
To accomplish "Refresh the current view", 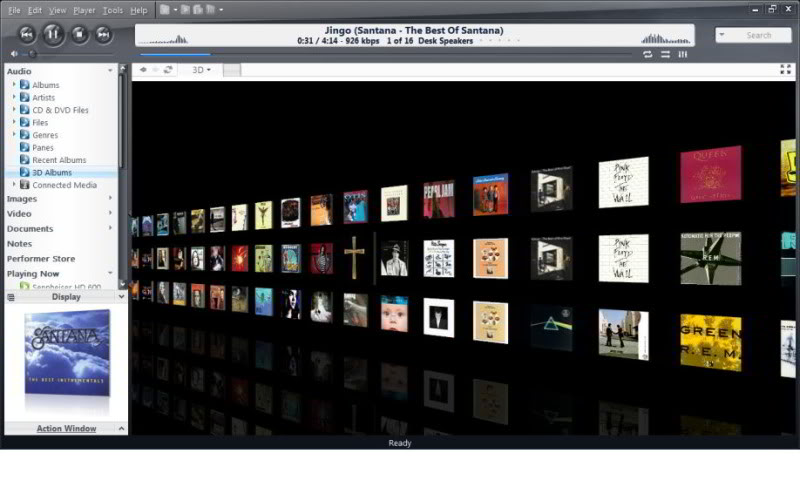I will (x=168, y=70).
